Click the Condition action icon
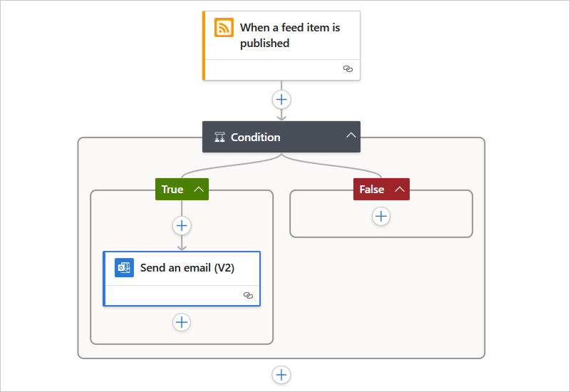The image size is (570, 392). [x=219, y=137]
